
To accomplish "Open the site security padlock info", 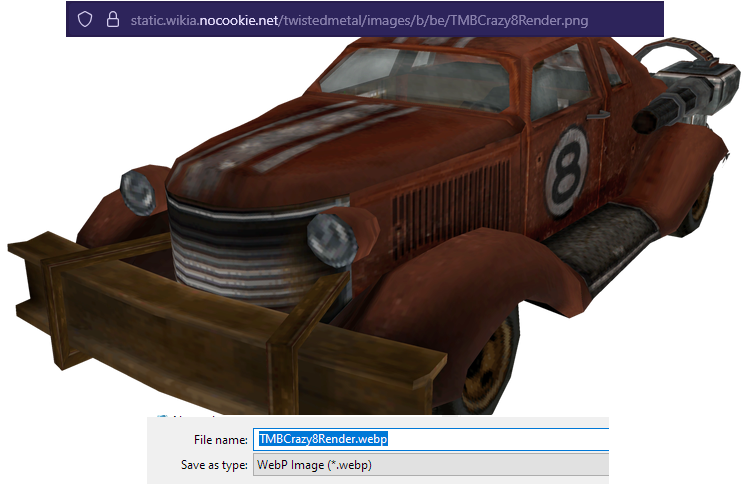I will point(113,20).
